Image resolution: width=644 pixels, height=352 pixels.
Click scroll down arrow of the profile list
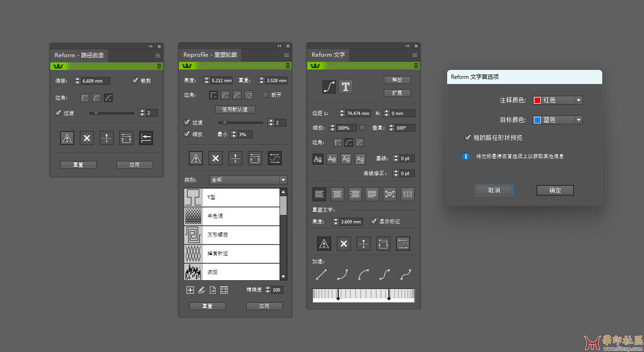tap(283, 277)
